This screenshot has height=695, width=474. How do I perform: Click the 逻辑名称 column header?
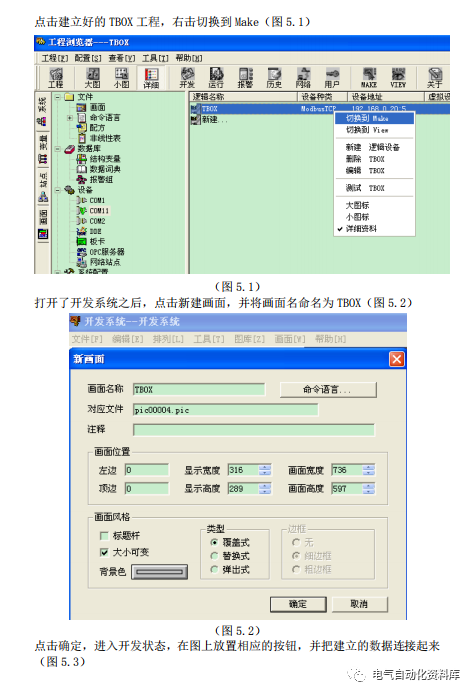point(243,97)
